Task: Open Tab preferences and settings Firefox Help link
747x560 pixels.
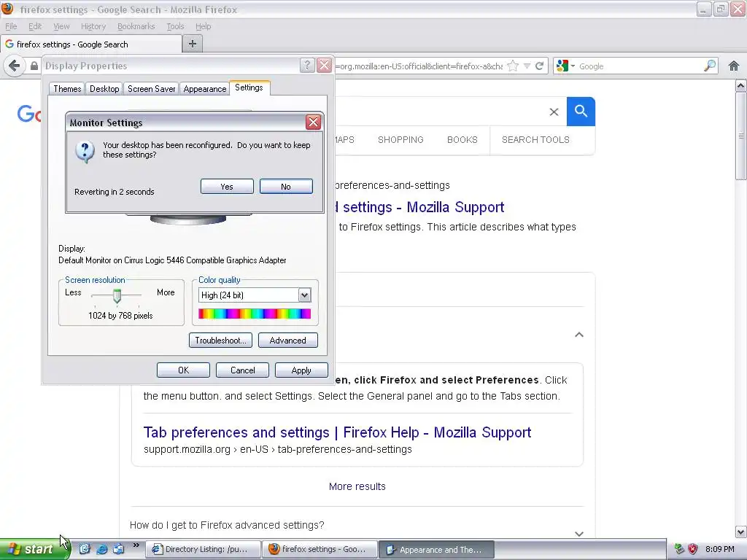Action: click(x=337, y=432)
